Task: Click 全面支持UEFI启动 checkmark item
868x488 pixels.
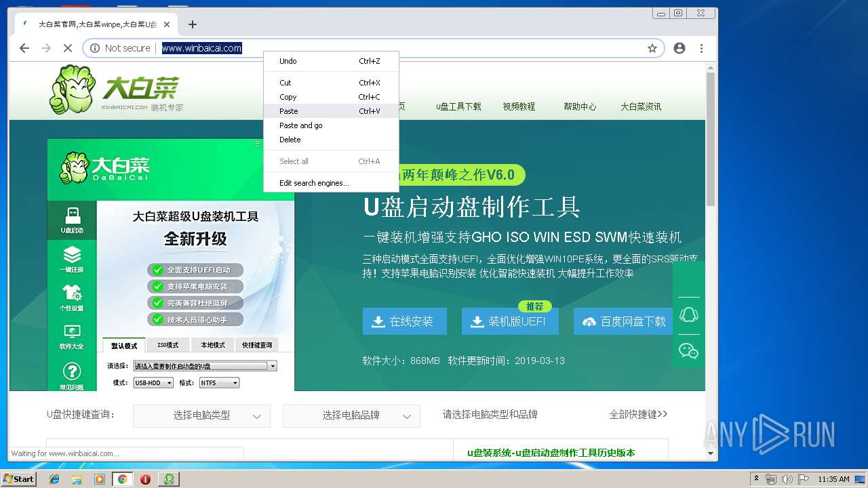Action: (x=195, y=270)
